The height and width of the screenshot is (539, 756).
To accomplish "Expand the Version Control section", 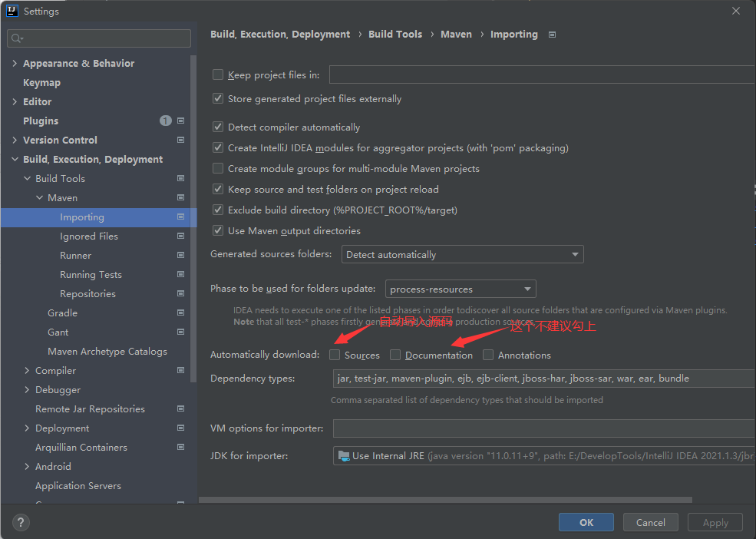I will [14, 140].
